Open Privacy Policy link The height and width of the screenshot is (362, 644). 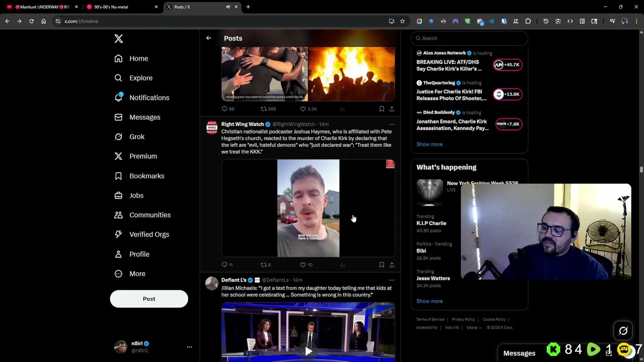[x=463, y=319]
